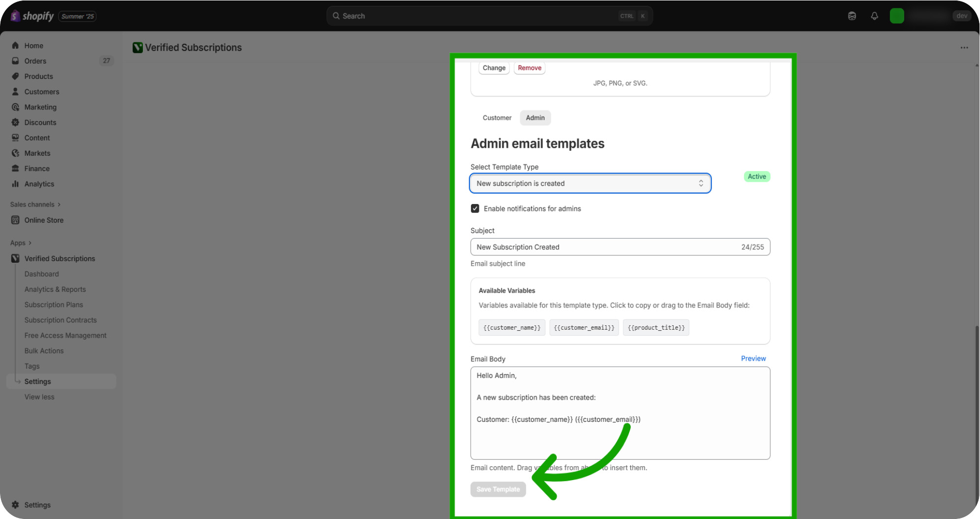This screenshot has height=519, width=980.
Task: Click the 24/255 character counter
Action: click(x=752, y=247)
